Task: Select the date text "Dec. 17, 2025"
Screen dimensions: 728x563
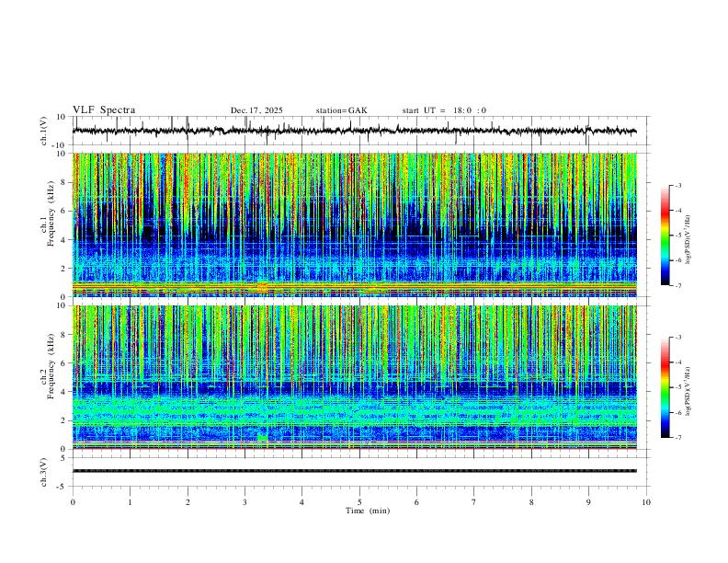Action: coord(256,110)
